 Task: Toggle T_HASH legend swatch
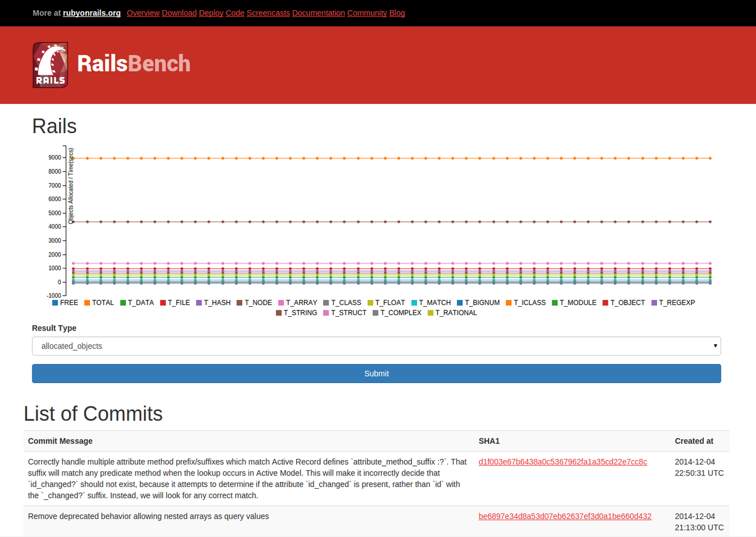point(199,303)
